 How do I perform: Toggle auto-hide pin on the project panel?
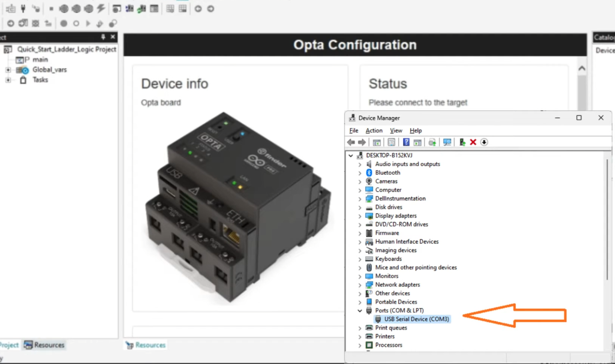(x=102, y=37)
